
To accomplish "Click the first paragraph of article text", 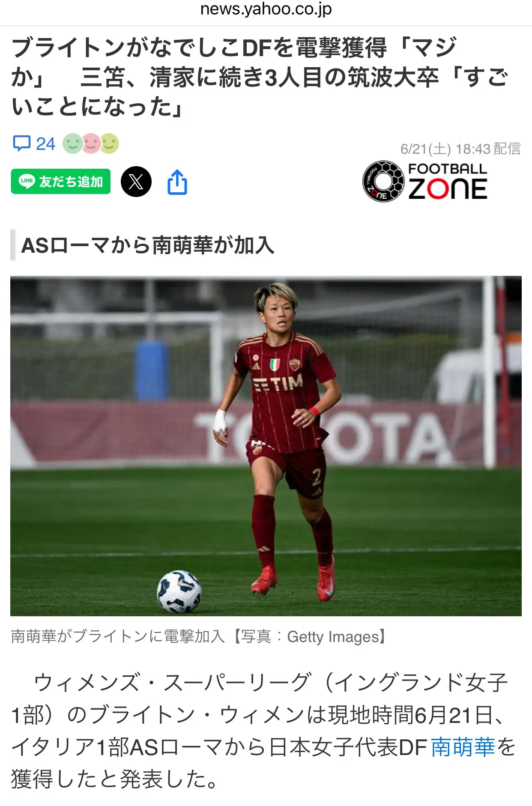I will click(x=264, y=731).
